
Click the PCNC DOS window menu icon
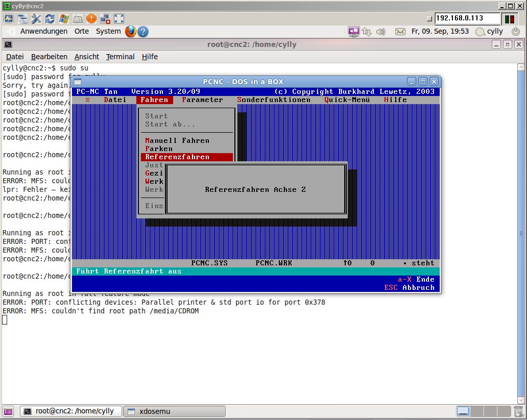click(x=78, y=82)
